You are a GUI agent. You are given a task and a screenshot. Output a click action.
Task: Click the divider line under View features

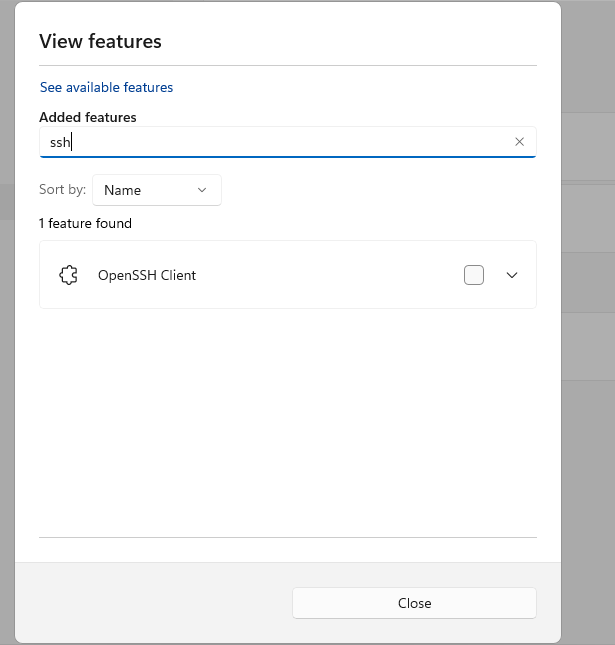click(x=288, y=65)
